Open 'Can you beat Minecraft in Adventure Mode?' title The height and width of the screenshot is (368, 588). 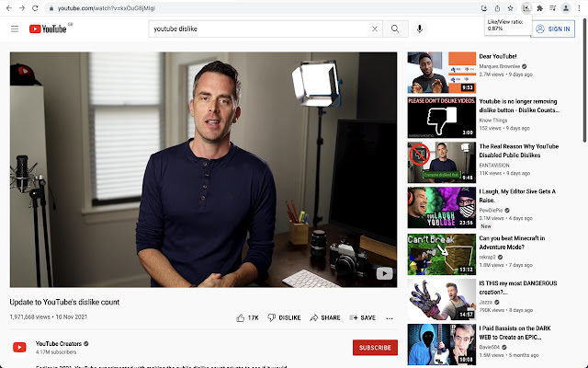pos(513,243)
